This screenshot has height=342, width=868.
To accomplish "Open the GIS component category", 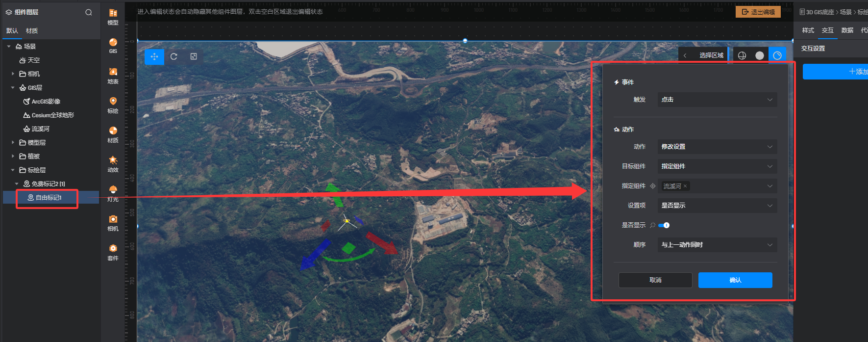I will tap(113, 45).
